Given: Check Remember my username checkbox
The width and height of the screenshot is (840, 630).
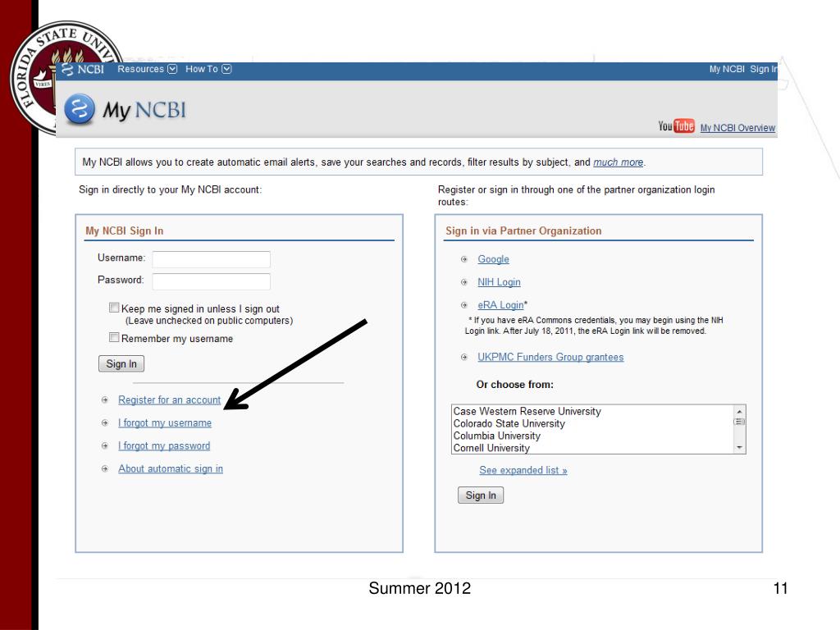Looking at the screenshot, I should click(114, 337).
